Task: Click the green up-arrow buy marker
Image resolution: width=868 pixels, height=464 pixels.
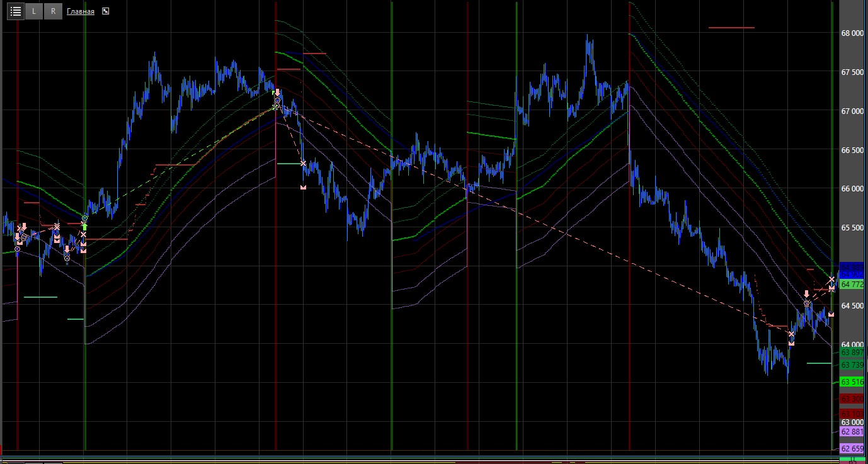Action: [x=84, y=225]
